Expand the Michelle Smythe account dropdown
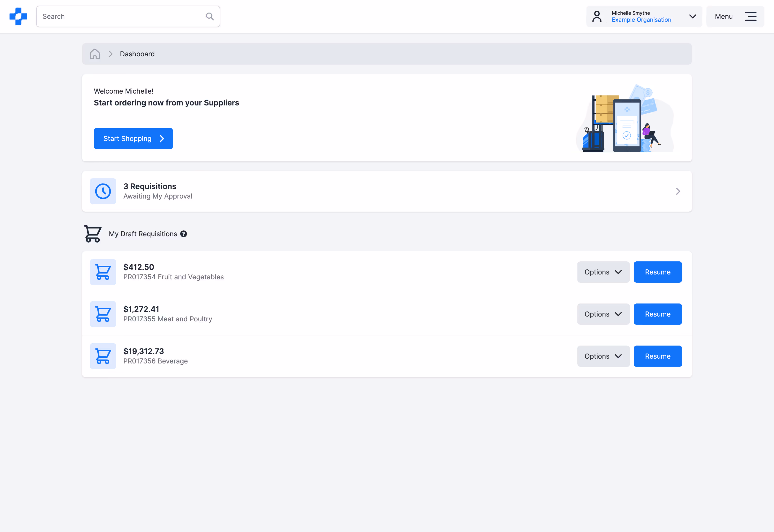This screenshot has height=532, width=774. [692, 16]
